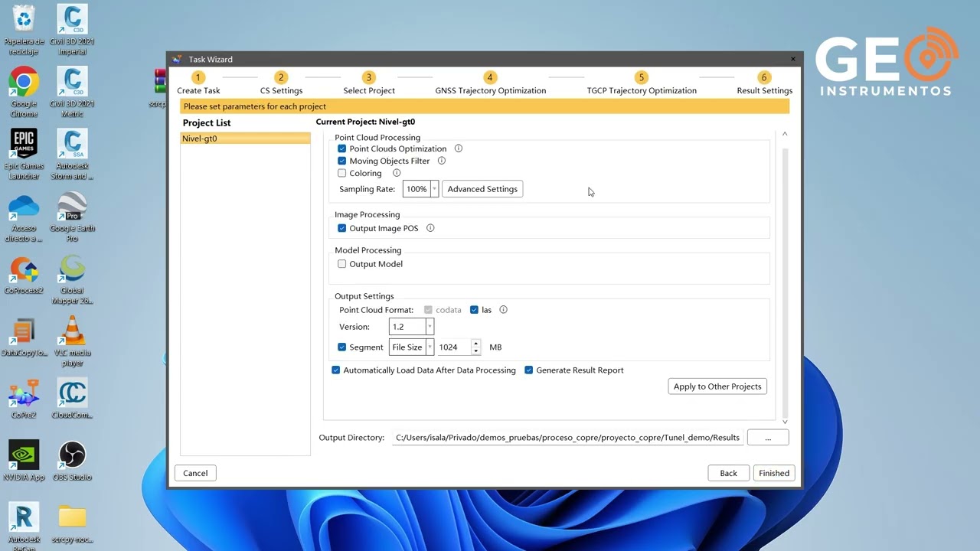Open the CoProcess2 desktop icon
The height and width of the screenshot is (551, 980).
[x=24, y=275]
